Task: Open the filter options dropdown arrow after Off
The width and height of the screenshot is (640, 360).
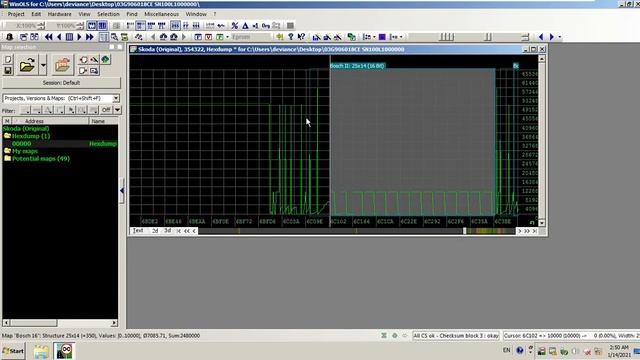Action: click(x=117, y=110)
